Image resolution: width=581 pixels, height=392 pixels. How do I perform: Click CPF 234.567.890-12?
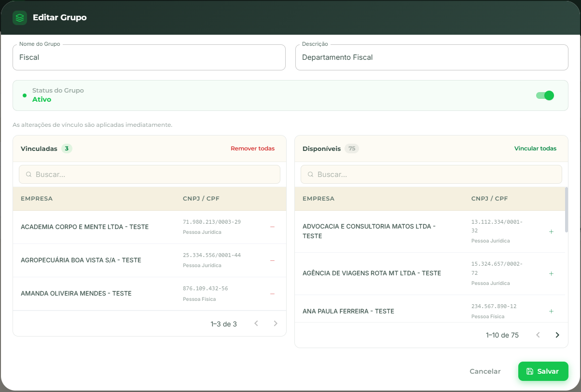494,307
